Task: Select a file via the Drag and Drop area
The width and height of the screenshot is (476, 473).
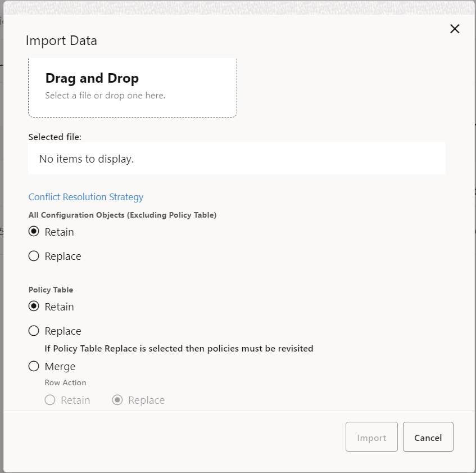Action: 133,87
